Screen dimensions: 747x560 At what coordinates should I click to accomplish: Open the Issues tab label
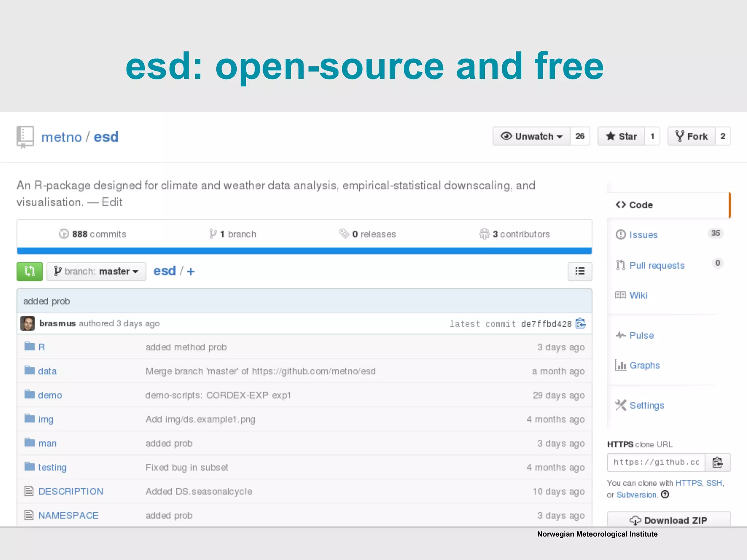click(x=643, y=235)
